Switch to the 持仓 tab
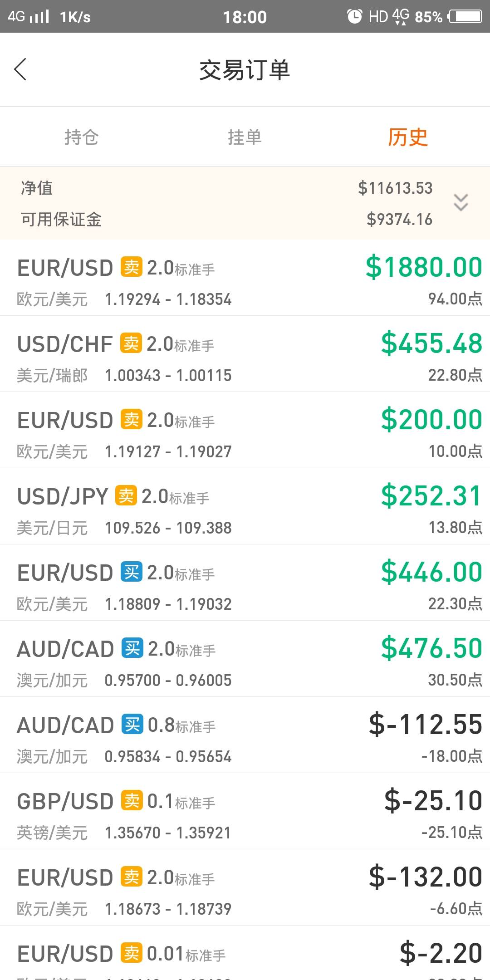Image resolution: width=490 pixels, height=980 pixels. pyautogui.click(x=82, y=137)
